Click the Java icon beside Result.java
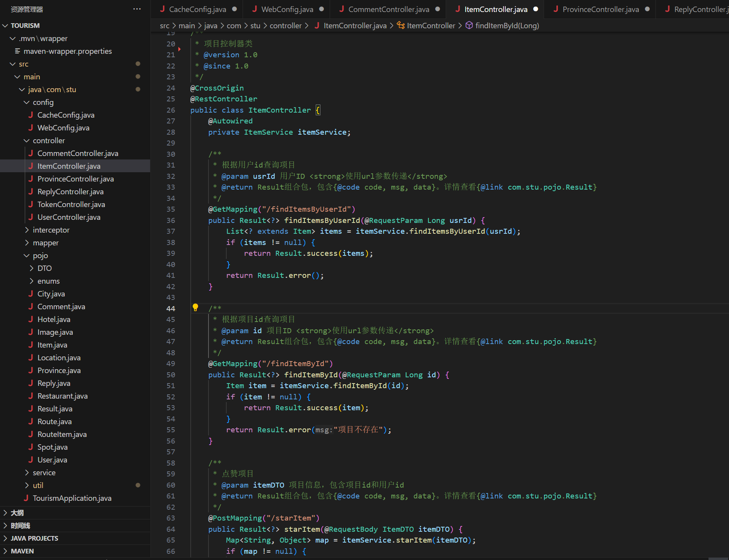729x560 pixels. pos(31,409)
